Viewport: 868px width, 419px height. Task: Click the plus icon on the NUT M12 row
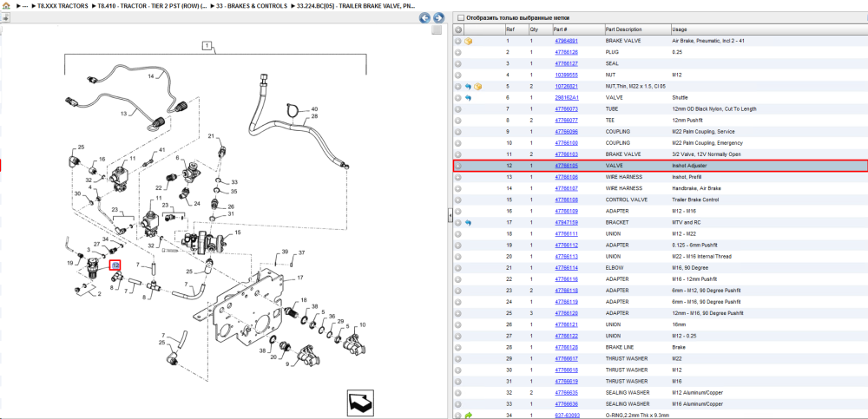tap(458, 75)
